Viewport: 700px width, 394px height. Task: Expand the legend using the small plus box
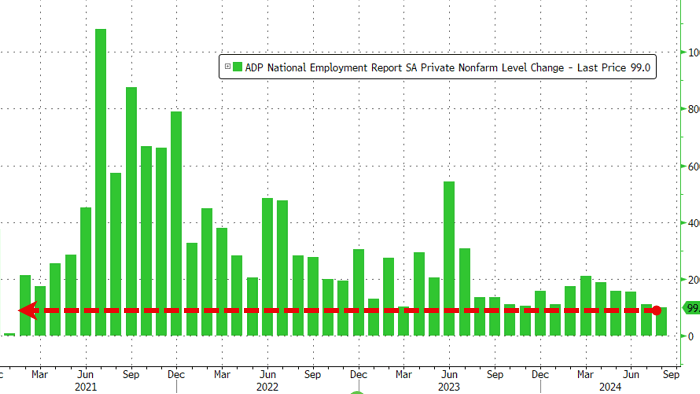pos(228,66)
